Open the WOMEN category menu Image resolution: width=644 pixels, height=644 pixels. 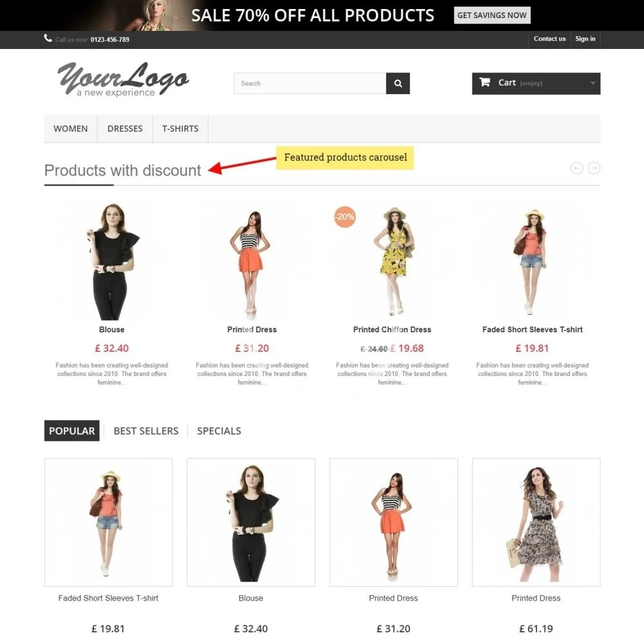point(71,129)
